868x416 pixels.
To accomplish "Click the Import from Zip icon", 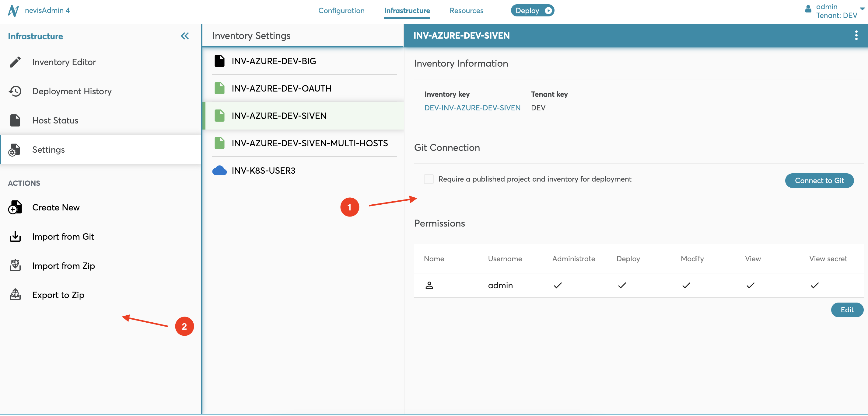I will 15,265.
